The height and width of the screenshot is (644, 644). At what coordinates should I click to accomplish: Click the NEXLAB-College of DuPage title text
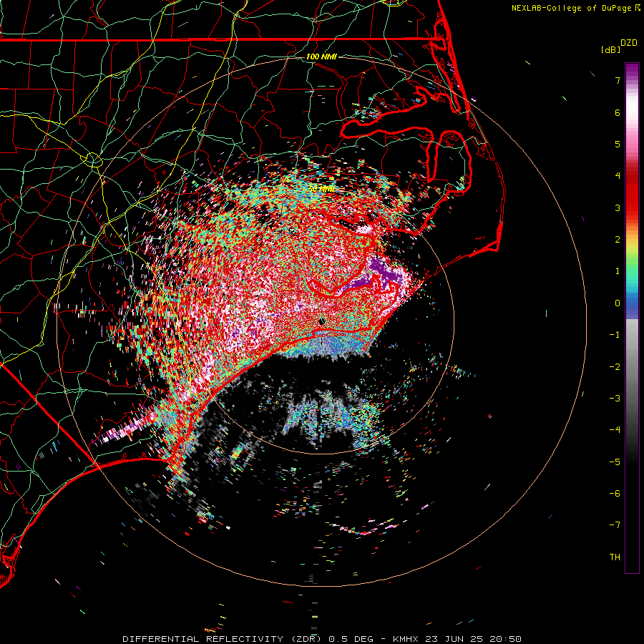point(573,8)
